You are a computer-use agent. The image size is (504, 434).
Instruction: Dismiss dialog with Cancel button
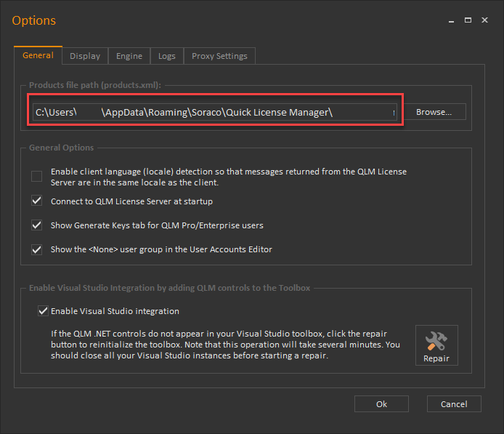[454, 403]
